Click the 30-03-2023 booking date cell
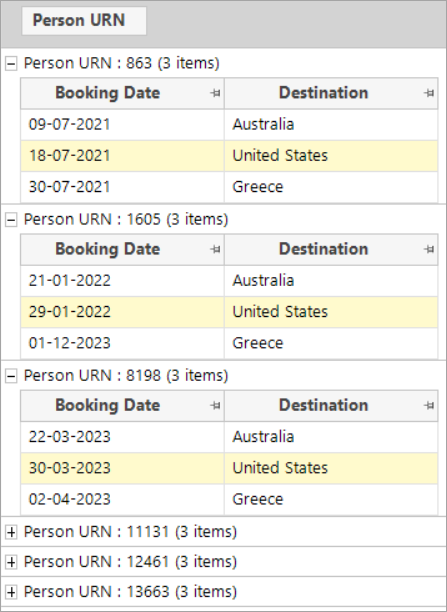This screenshot has height=612, width=447. coord(122,468)
